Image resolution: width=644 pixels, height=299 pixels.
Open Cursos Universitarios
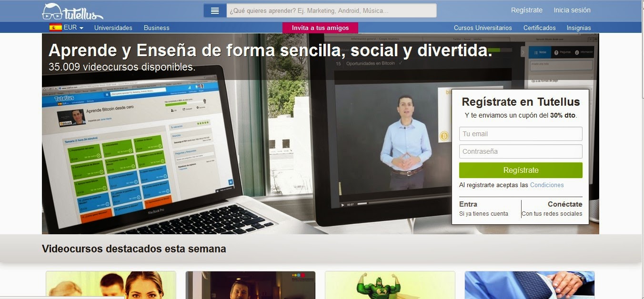coord(483,28)
